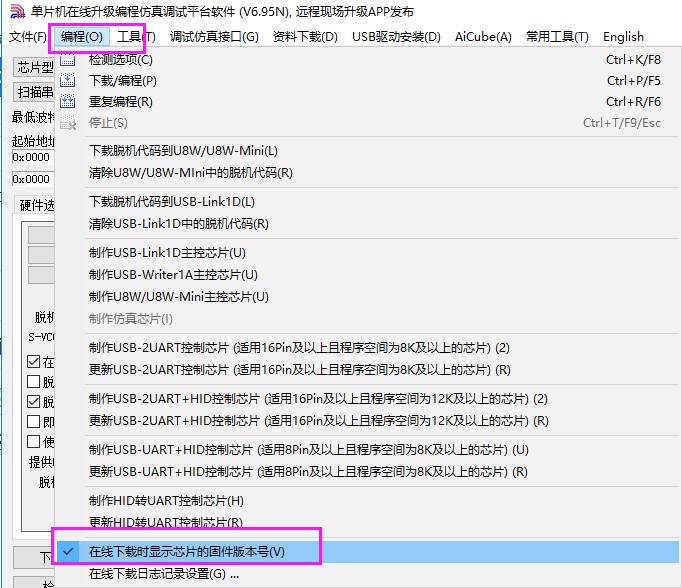Viewport: 682px width, 588px height.
Task: Choose 制作HID转UART控制芯片(H)
Action: [x=367, y=501]
